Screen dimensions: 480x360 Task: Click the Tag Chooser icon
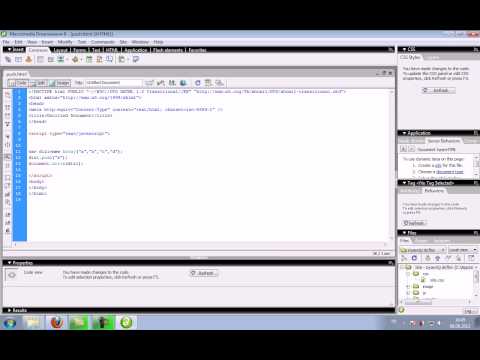[x=136, y=60]
